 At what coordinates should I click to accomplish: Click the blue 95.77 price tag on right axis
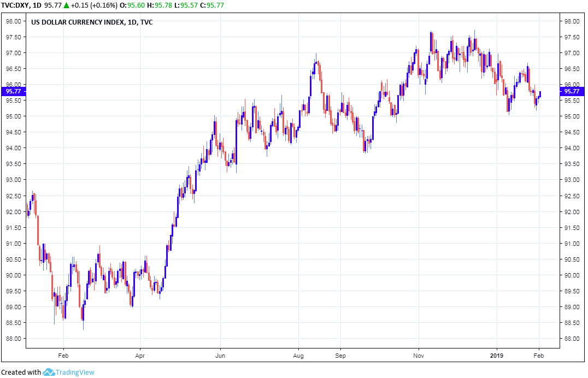pos(572,91)
